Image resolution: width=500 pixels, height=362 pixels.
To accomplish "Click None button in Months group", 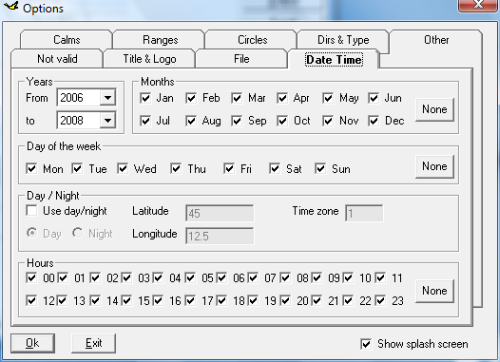I will click(x=434, y=109).
